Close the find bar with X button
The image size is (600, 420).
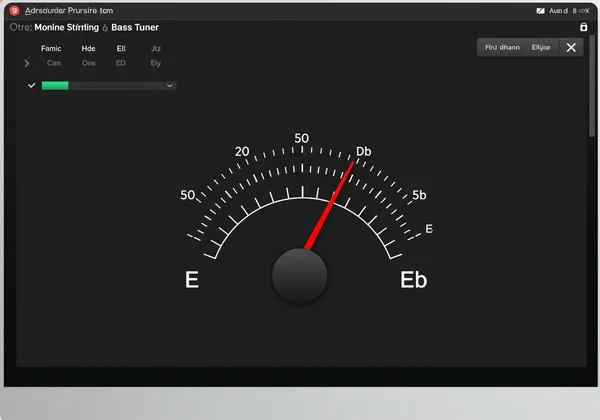pyautogui.click(x=571, y=47)
